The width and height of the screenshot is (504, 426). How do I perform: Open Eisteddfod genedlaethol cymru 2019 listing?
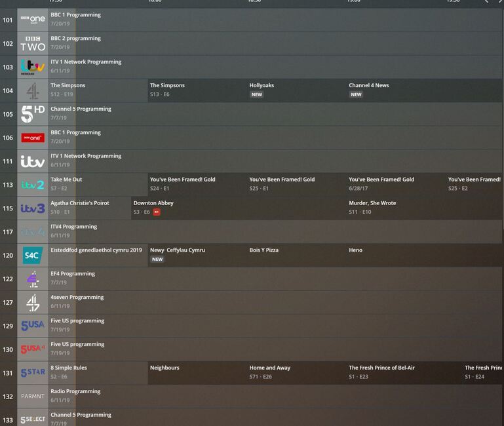(98, 256)
